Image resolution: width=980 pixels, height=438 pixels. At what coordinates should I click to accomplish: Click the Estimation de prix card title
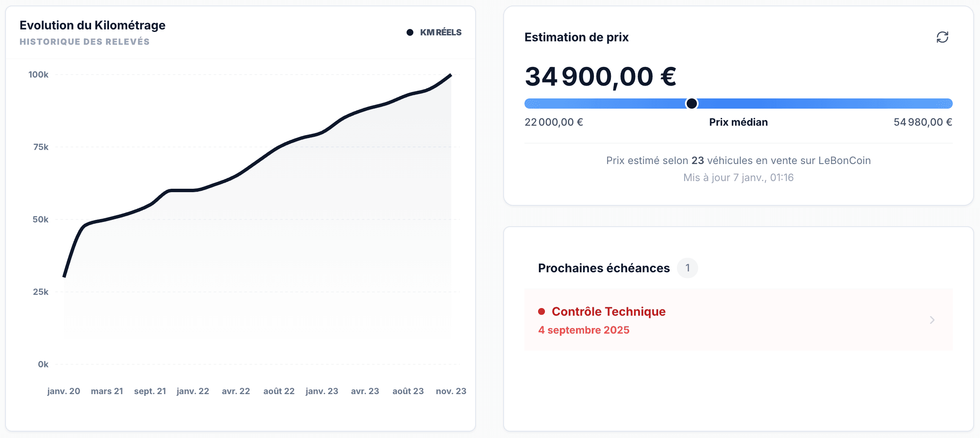(576, 37)
